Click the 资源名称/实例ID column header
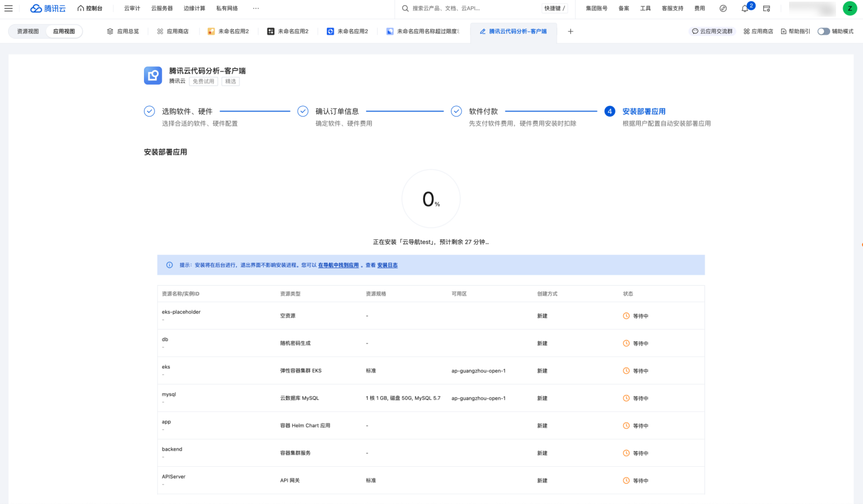 click(181, 294)
